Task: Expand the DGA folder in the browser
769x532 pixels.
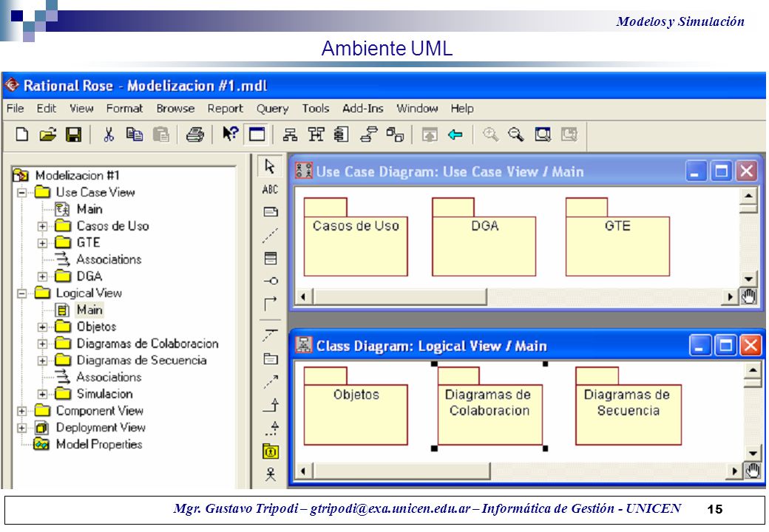Action: pyautogui.click(x=42, y=276)
